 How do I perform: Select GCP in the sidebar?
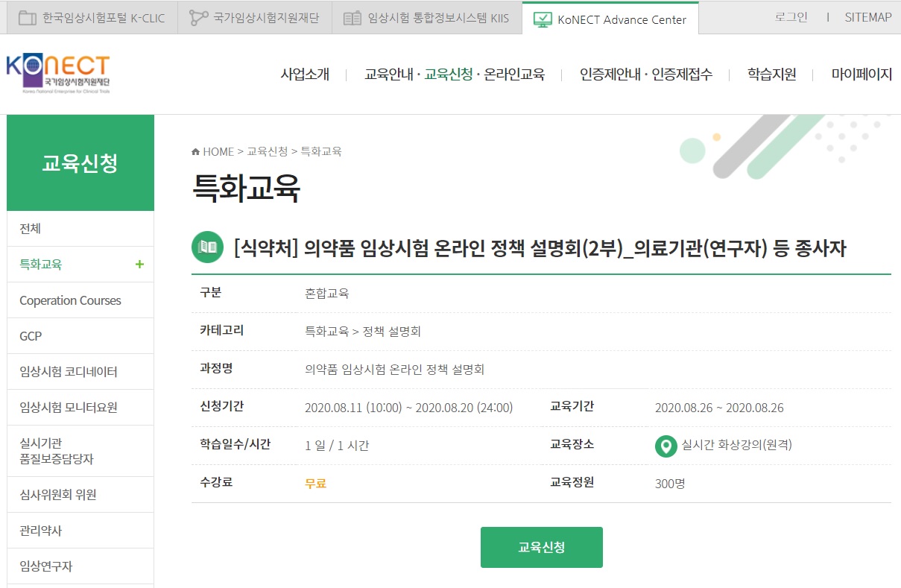tap(30, 335)
